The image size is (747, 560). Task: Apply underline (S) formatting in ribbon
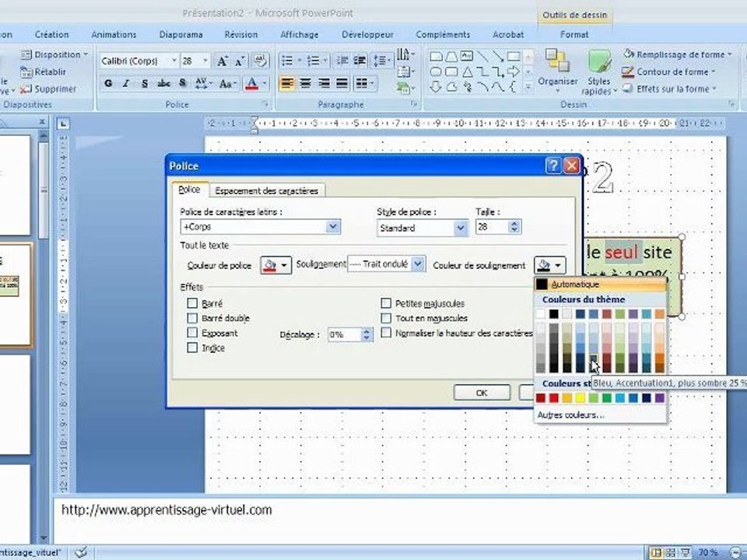[145, 83]
